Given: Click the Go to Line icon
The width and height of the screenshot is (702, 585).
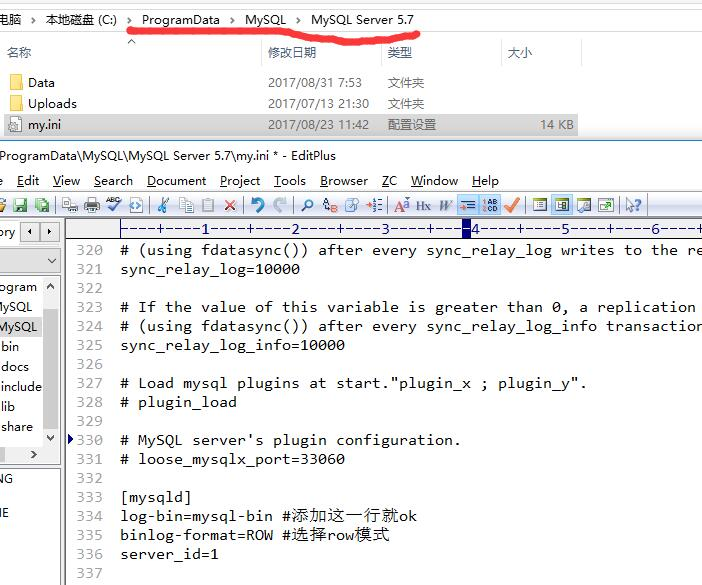Looking at the screenshot, I should 374,205.
